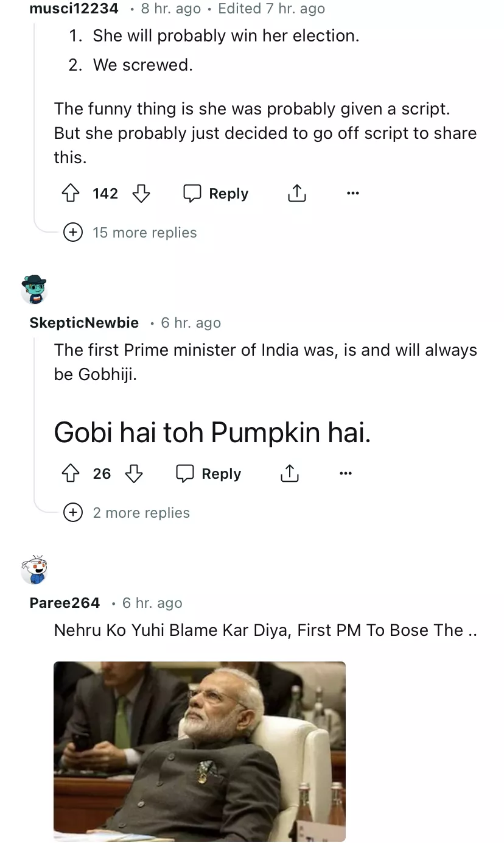Share musci12234's comment
Screen dimensions: 504x843
tap(296, 194)
